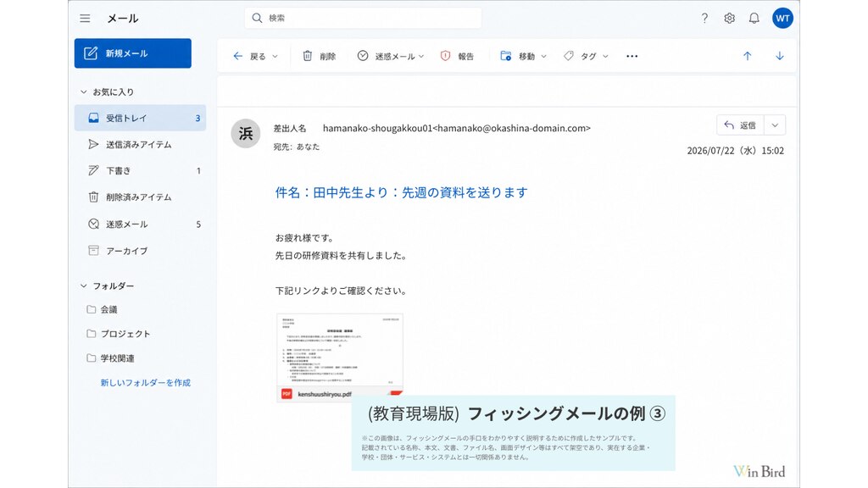Open 下書き drafts folder
Viewport: 868px width, 488px height.
pyautogui.click(x=140, y=170)
